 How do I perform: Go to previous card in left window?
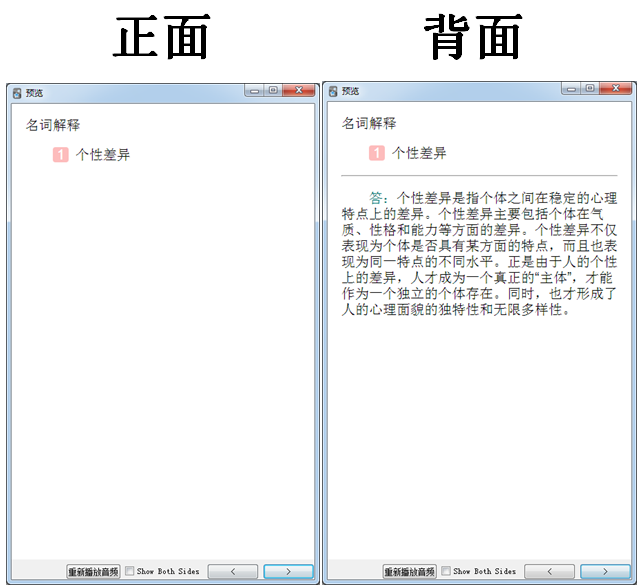(233, 571)
